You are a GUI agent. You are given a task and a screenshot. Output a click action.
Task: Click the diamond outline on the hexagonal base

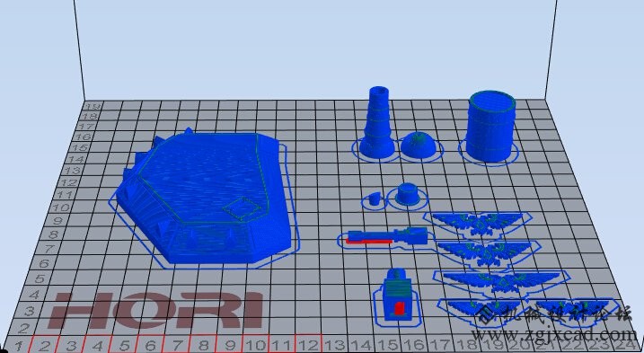click(243, 207)
